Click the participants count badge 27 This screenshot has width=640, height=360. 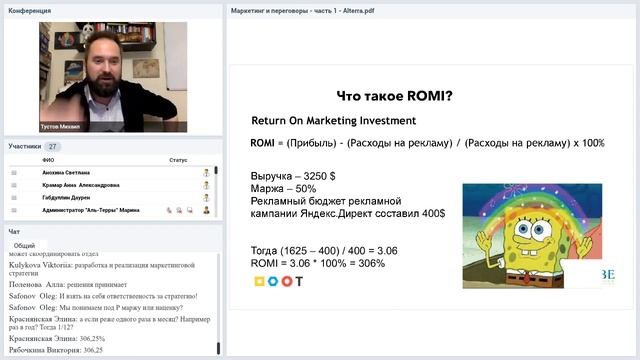point(52,147)
